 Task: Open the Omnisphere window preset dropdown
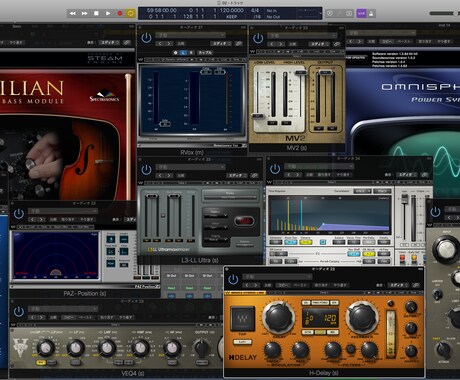coord(382,33)
